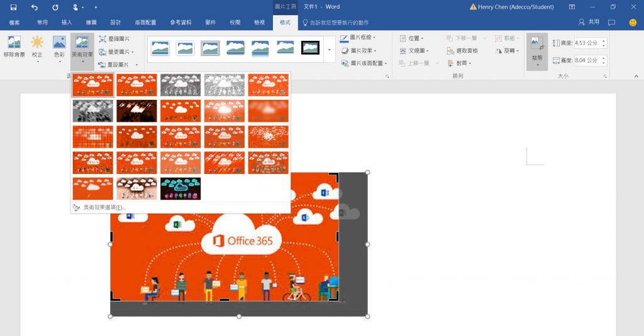
Task: Apply the black double-frame picture style
Action: [x=310, y=48]
